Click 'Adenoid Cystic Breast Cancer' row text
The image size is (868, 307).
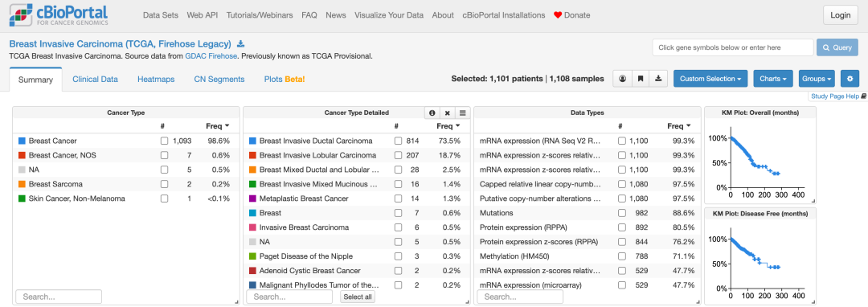click(310, 271)
